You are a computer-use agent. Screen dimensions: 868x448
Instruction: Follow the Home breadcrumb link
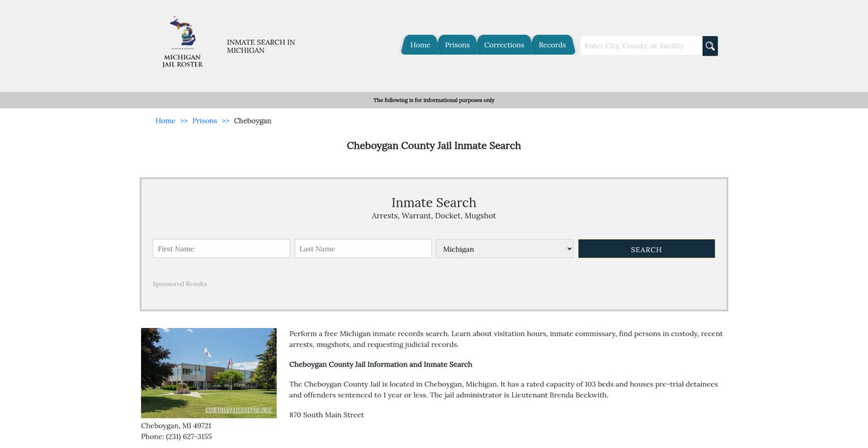click(166, 121)
